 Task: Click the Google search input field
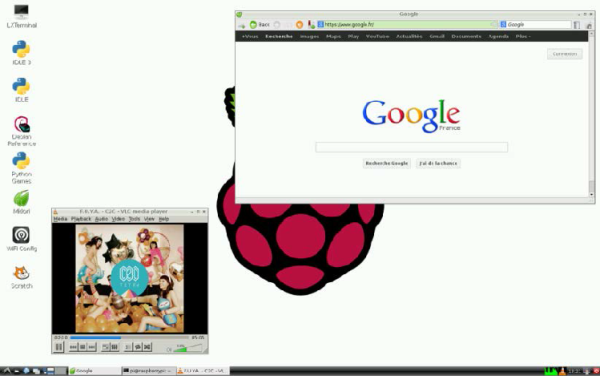[411, 147]
